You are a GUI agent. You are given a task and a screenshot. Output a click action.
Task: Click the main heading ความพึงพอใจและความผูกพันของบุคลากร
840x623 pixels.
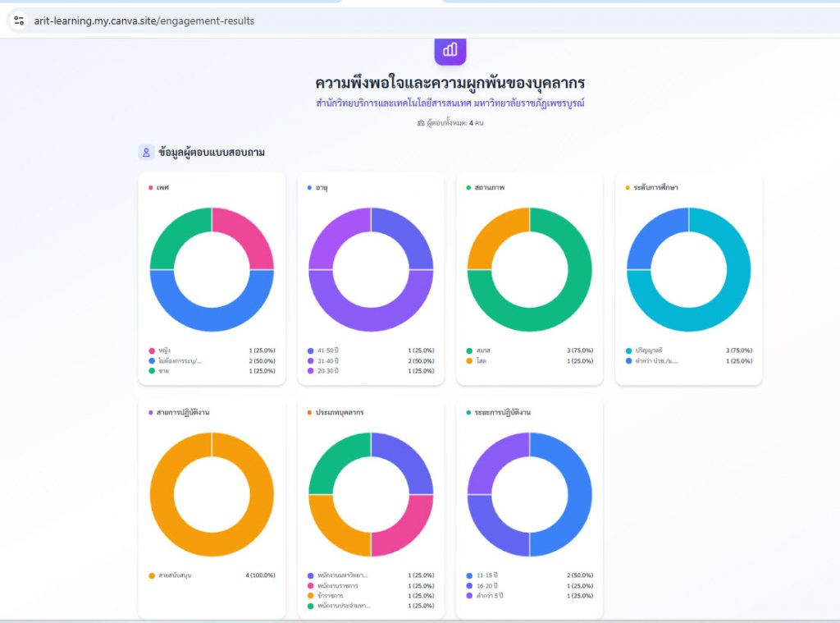point(450,84)
